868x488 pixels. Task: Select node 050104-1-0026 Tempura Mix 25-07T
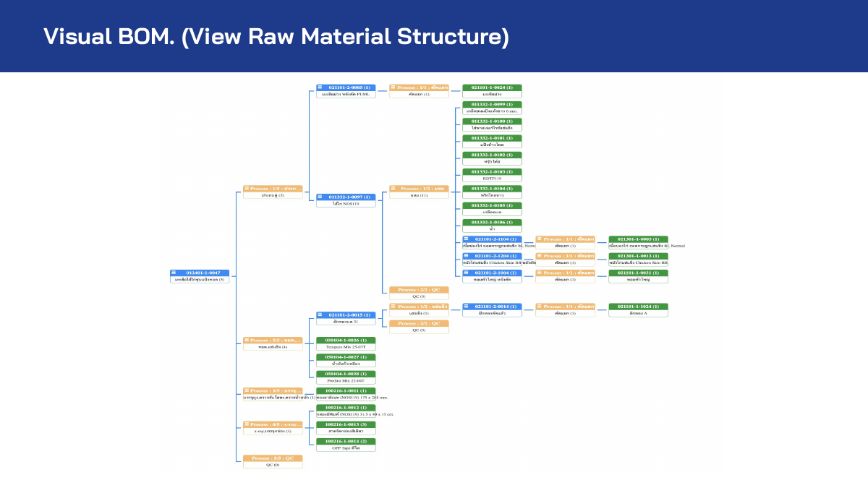[x=346, y=343]
